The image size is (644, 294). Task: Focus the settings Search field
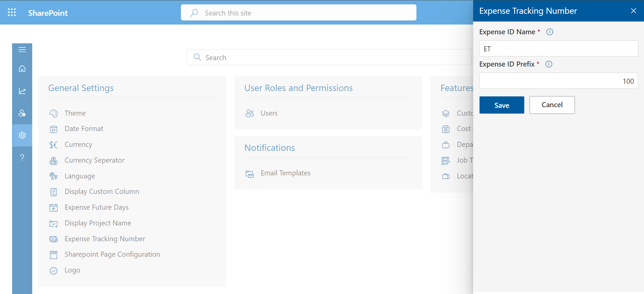pos(330,57)
